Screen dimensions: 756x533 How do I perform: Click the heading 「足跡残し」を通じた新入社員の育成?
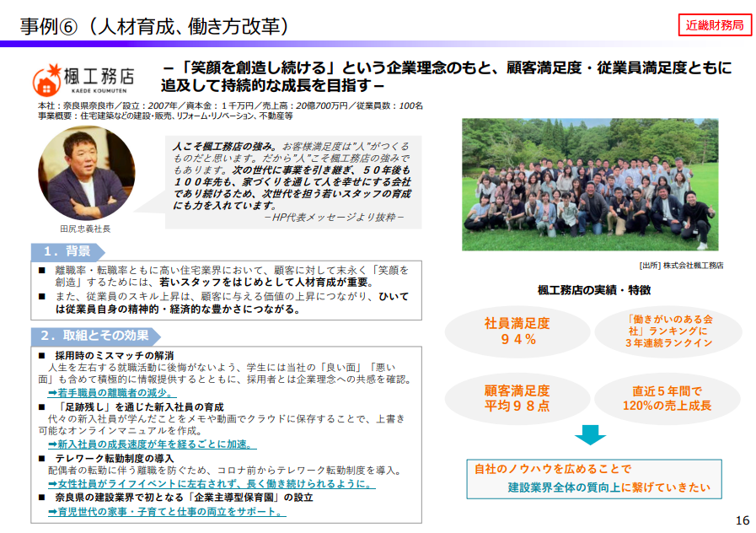(139, 406)
